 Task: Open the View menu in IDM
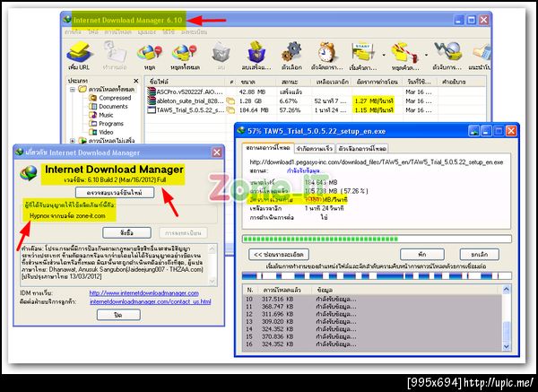[147, 32]
